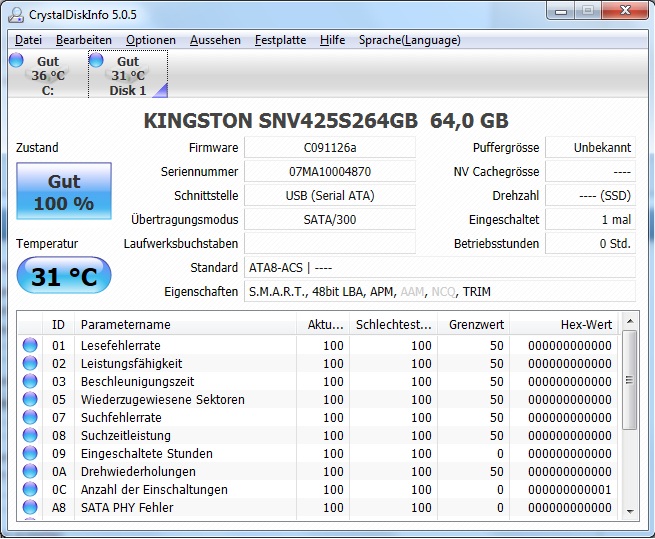Select the Drehwiederholungen parameter name

[138, 471]
